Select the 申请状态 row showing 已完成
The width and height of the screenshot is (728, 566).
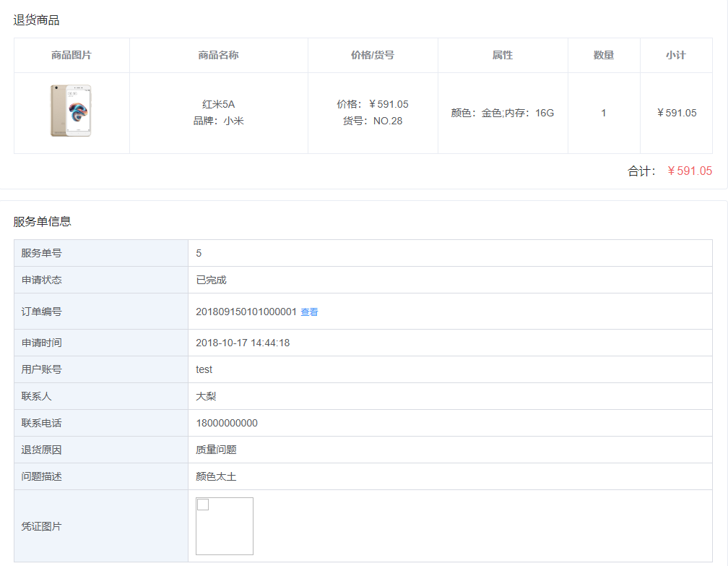[x=210, y=280]
